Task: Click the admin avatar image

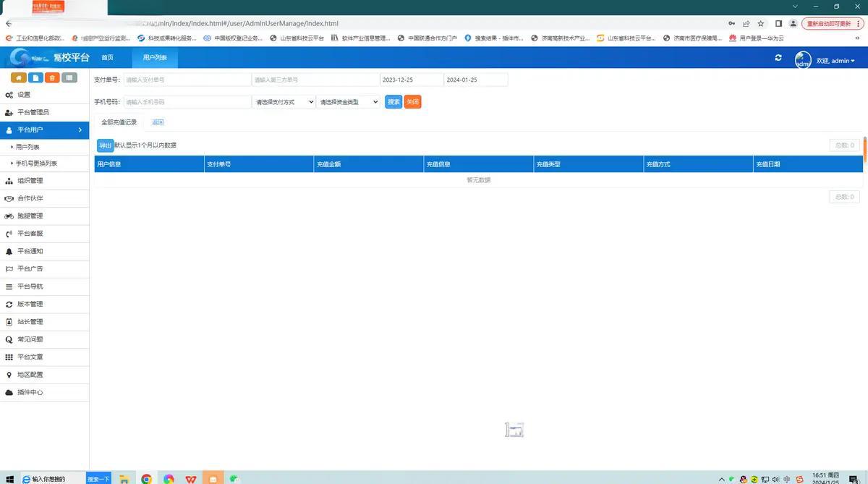Action: [803, 59]
